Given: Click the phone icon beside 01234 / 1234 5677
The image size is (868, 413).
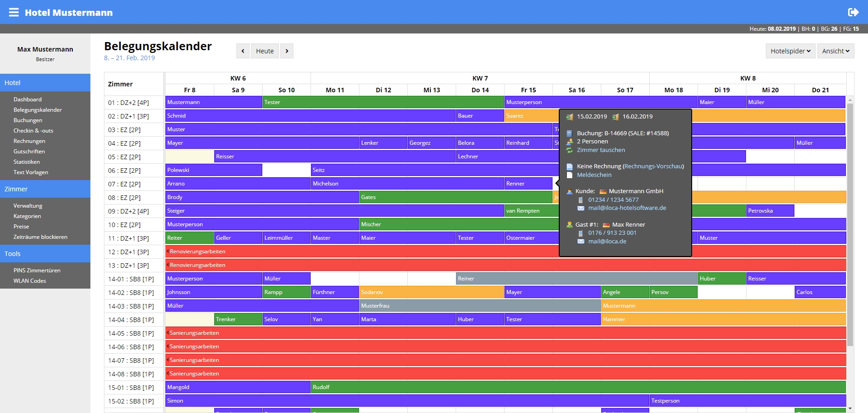Looking at the screenshot, I should point(581,200).
